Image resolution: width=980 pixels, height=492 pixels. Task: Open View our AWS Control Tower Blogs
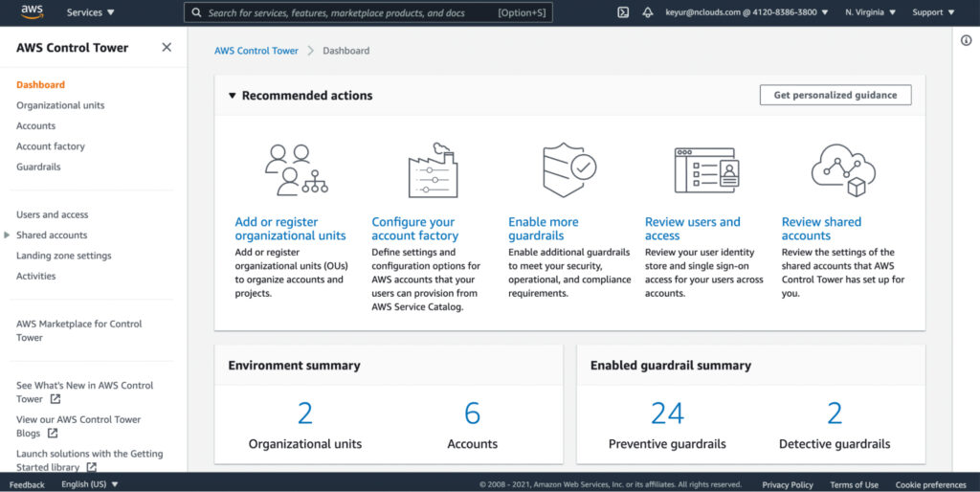(78, 426)
